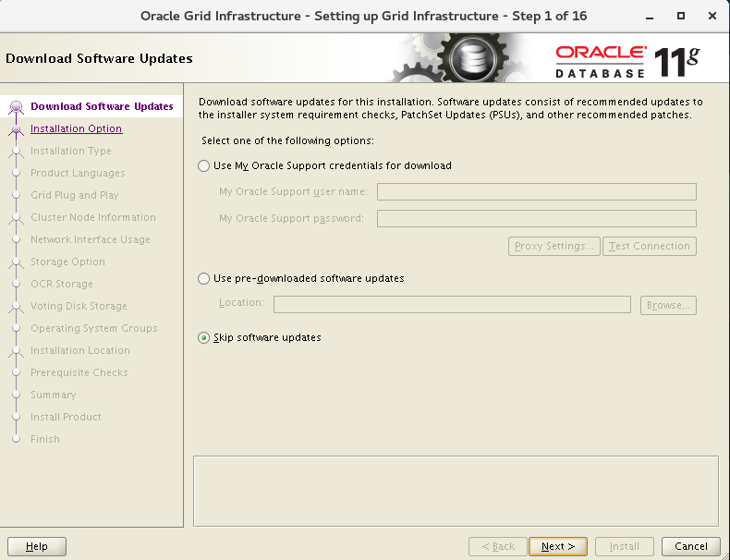The height and width of the screenshot is (560, 730).
Task: Click Install Product step in sidebar
Action: point(66,417)
